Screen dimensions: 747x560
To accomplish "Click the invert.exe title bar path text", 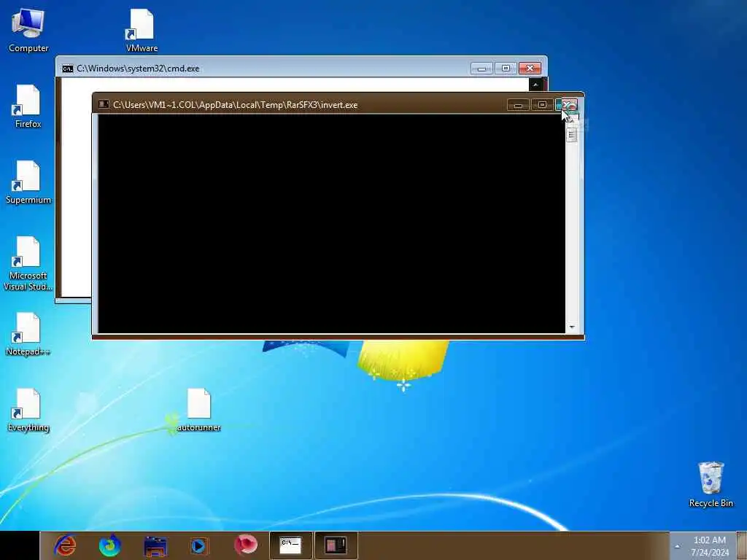I will [x=236, y=105].
